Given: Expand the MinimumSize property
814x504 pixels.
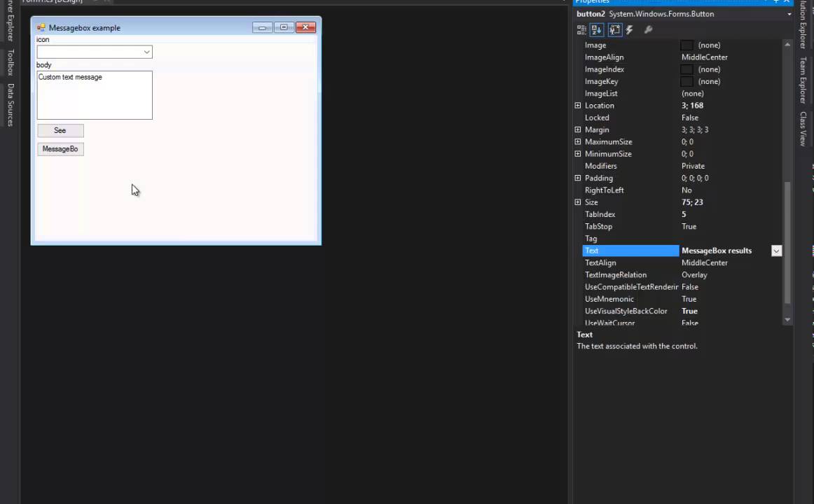Looking at the screenshot, I should [578, 154].
